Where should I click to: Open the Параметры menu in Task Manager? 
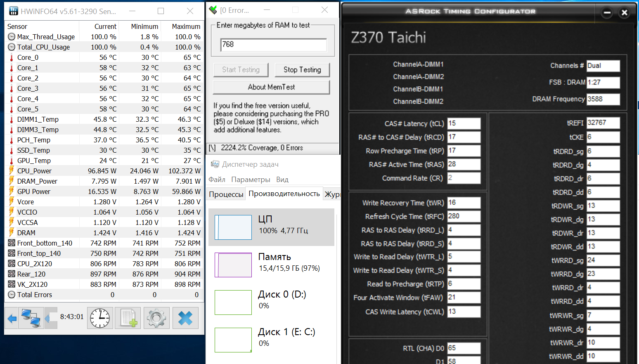pyautogui.click(x=251, y=180)
